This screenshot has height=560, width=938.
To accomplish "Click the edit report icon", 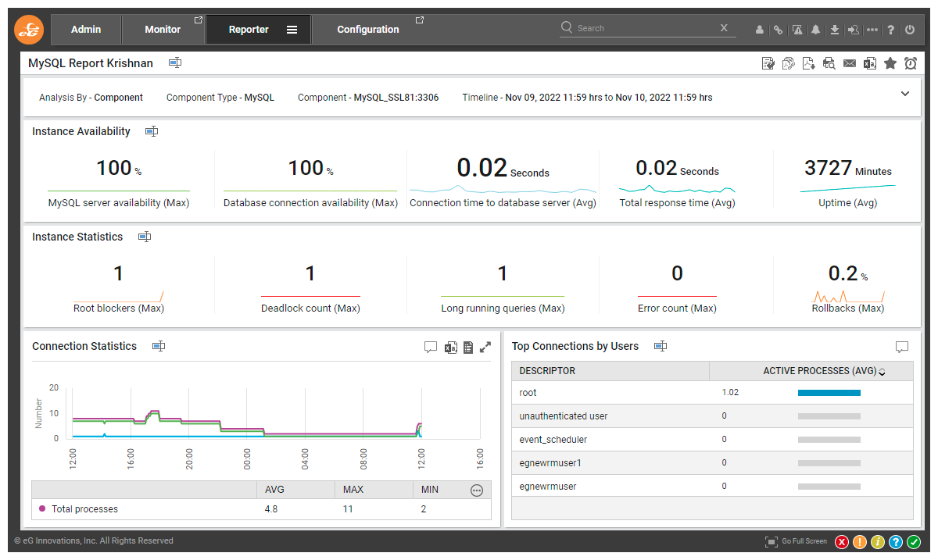I will click(x=768, y=63).
